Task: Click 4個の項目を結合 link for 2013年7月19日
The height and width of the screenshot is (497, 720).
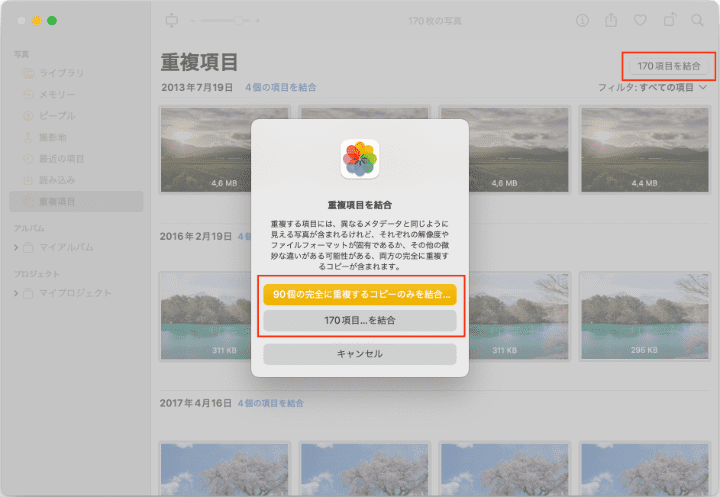Action: pos(281,87)
